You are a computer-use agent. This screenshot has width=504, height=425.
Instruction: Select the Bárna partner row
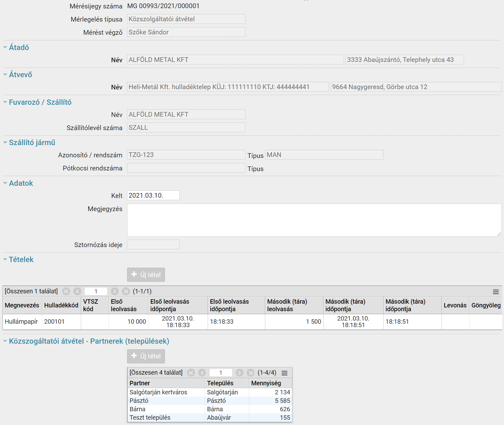pos(210,409)
